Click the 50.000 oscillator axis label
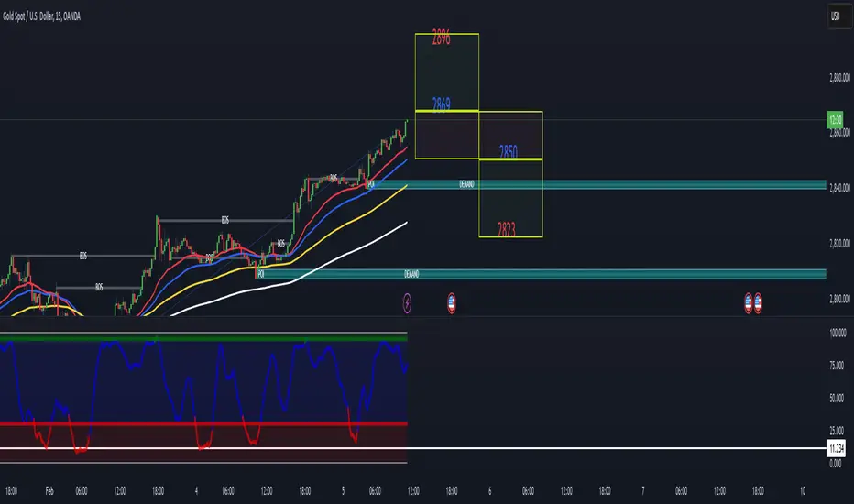This screenshot has height=504, width=854. [x=837, y=399]
